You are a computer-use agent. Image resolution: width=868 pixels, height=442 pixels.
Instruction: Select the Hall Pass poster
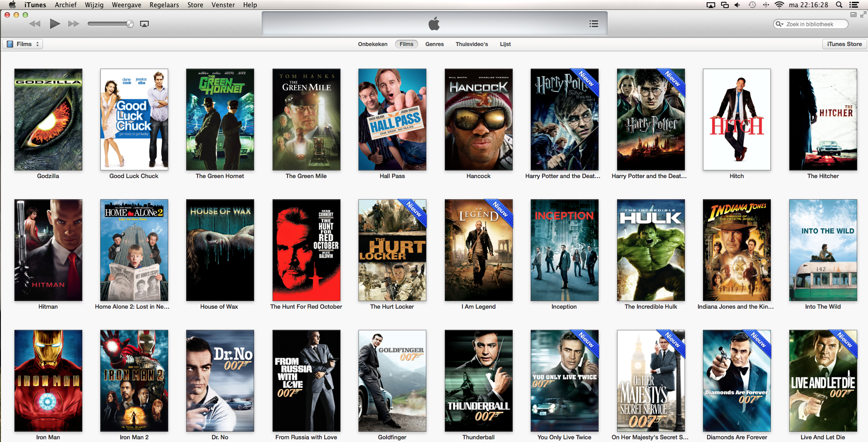coord(392,119)
